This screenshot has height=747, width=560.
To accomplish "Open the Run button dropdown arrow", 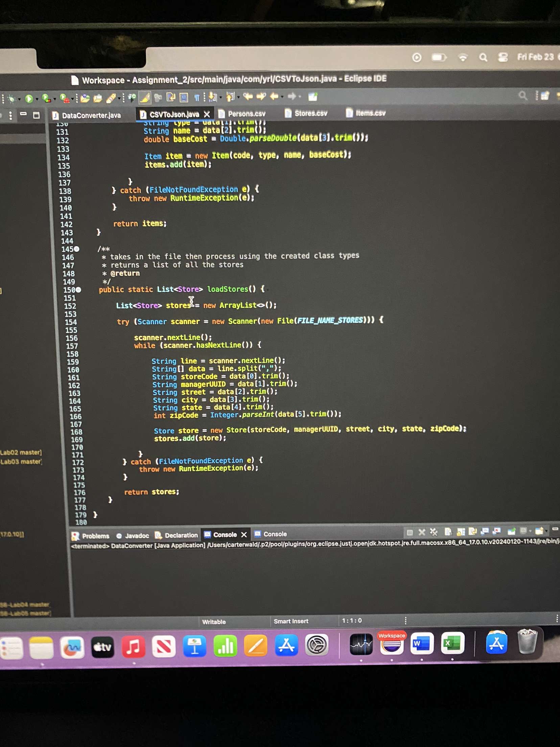I will pyautogui.click(x=37, y=99).
